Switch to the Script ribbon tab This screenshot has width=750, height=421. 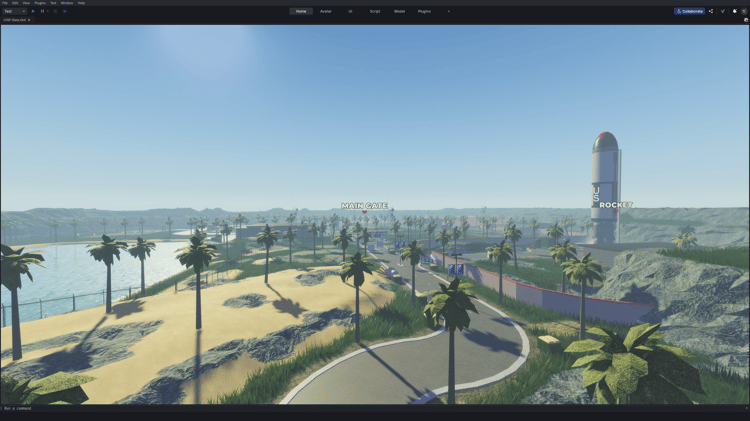[x=375, y=11]
